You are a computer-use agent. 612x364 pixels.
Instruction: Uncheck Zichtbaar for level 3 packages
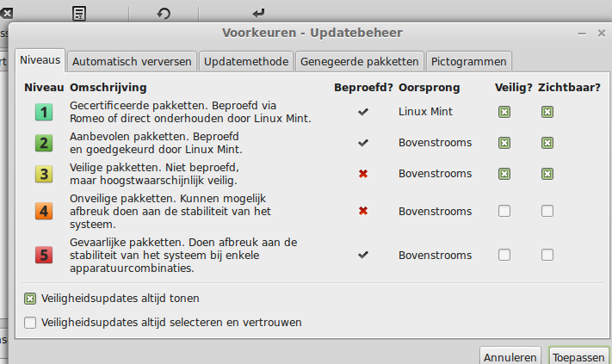pos(547,174)
